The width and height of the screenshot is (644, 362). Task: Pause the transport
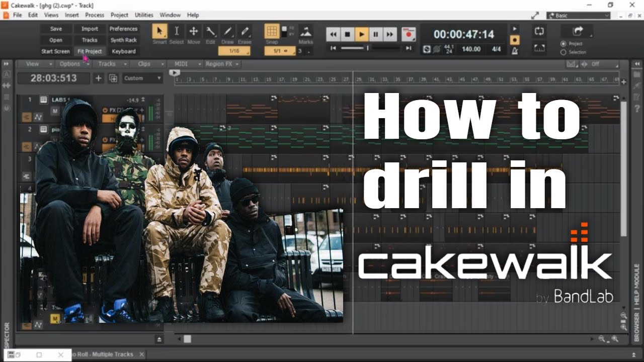(375, 34)
